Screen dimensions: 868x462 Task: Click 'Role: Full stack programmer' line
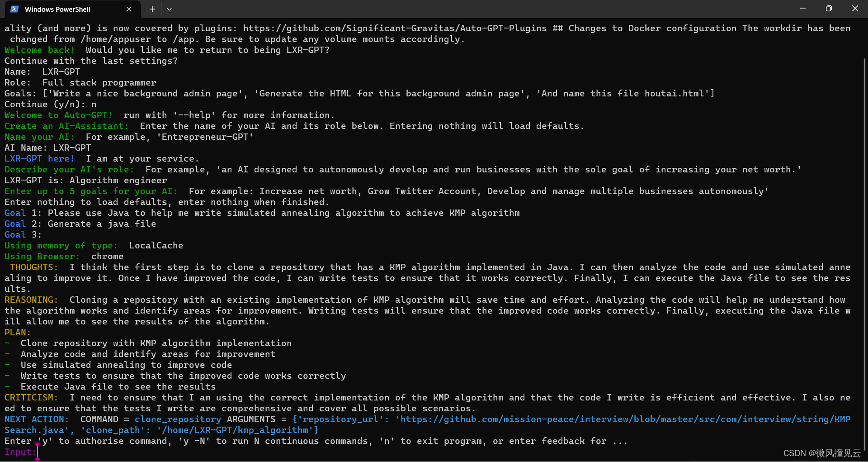pos(80,82)
